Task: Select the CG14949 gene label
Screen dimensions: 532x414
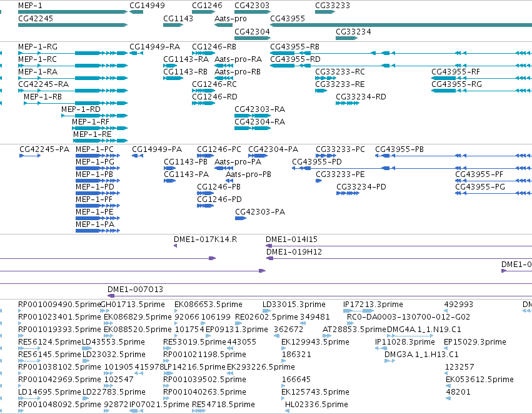Action: tap(148, 6)
